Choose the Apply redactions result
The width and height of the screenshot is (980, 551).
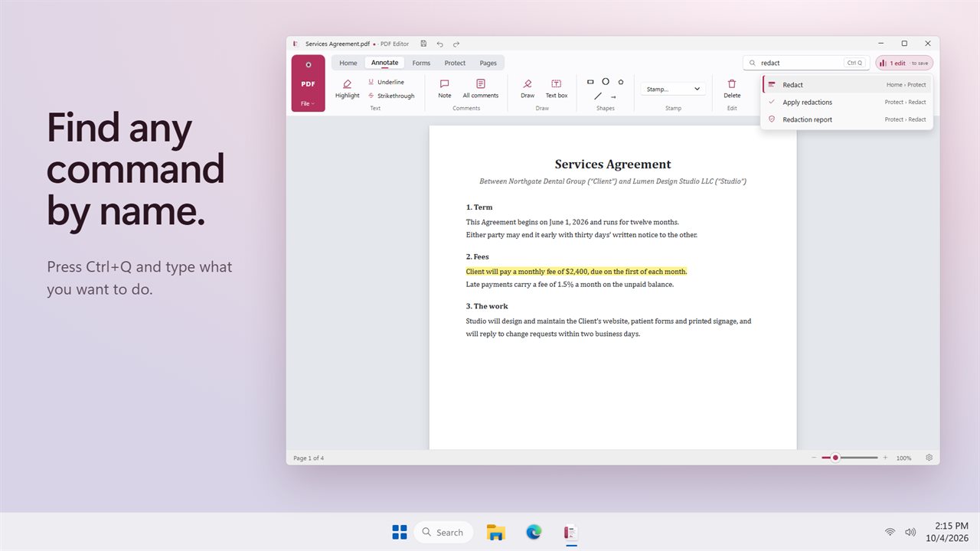[x=847, y=102]
